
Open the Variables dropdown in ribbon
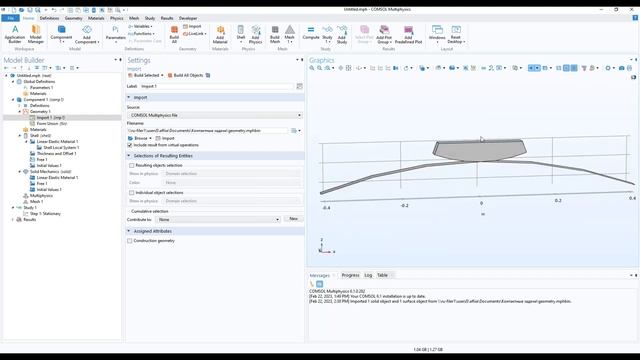(140, 27)
